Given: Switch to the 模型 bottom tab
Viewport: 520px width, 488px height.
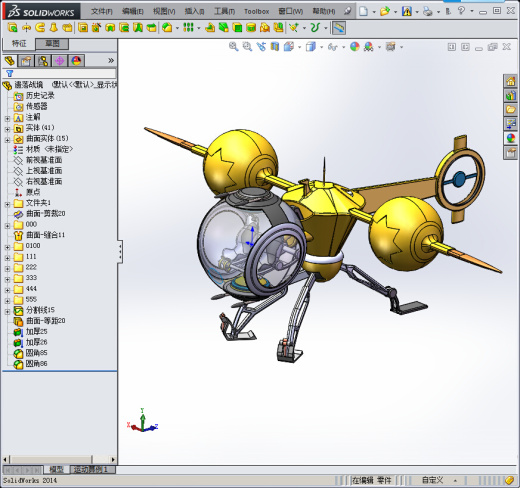Looking at the screenshot, I should click(56, 469).
